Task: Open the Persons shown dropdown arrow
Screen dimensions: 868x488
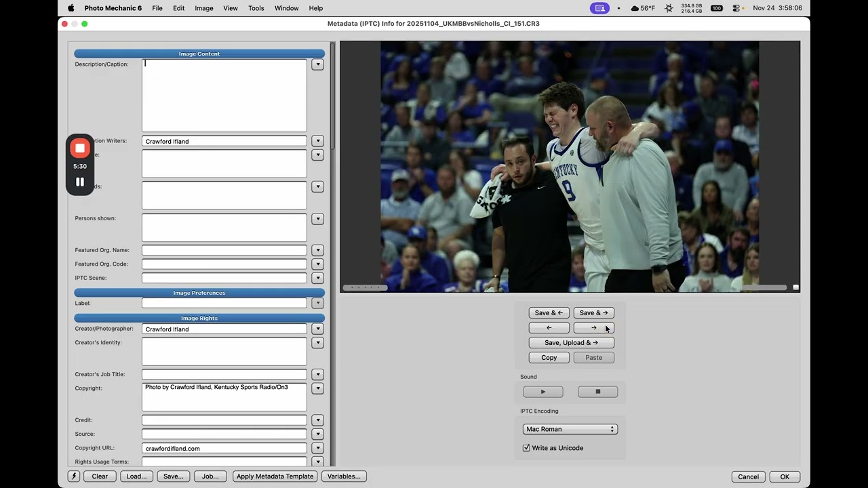Action: pyautogui.click(x=317, y=219)
